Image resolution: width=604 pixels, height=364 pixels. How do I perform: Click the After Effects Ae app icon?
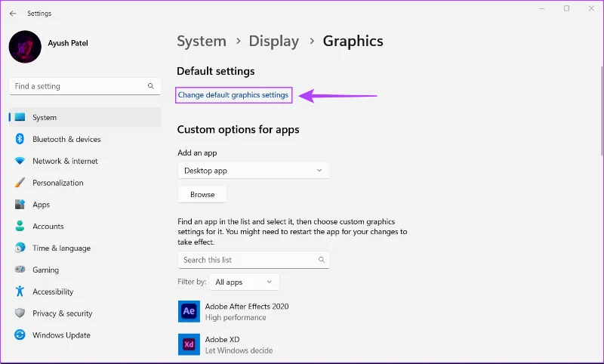click(x=189, y=311)
